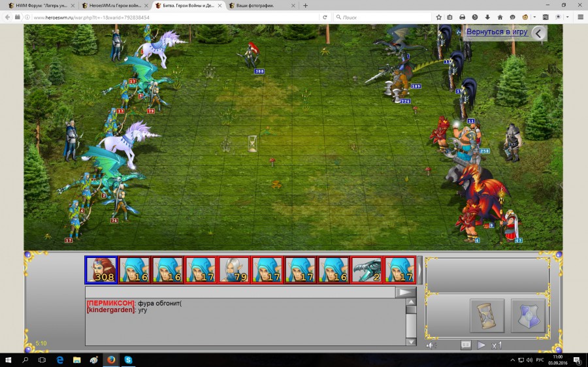
Task: Send the chat message with arrow button
Action: (405, 292)
